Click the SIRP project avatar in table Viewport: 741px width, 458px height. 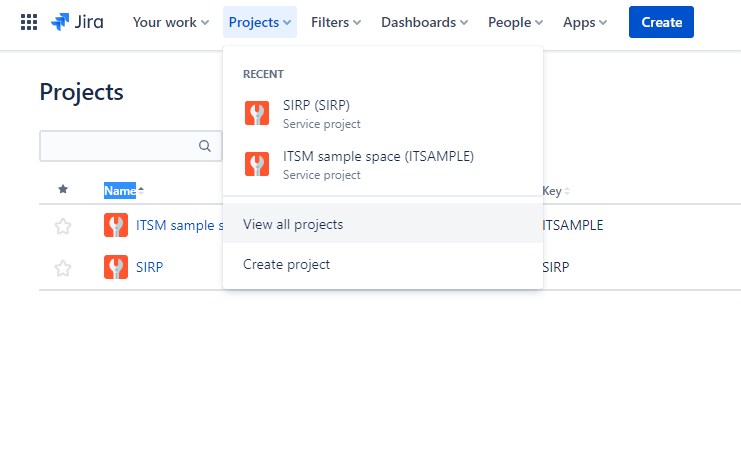click(x=116, y=267)
